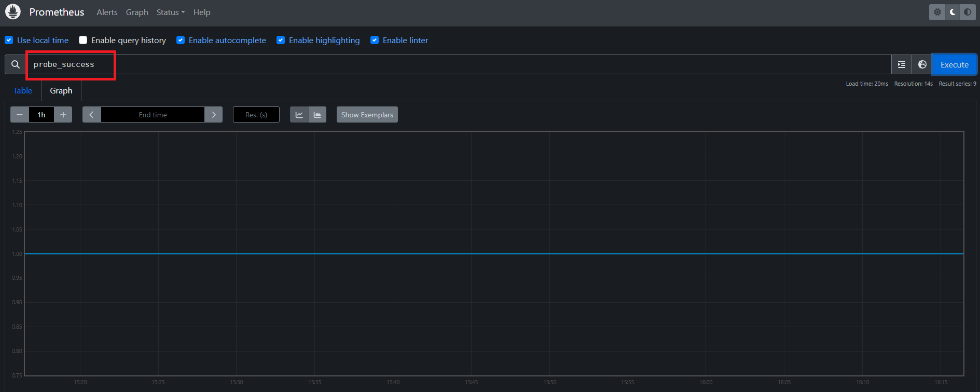Open the Table tab

pyautogui.click(x=23, y=91)
